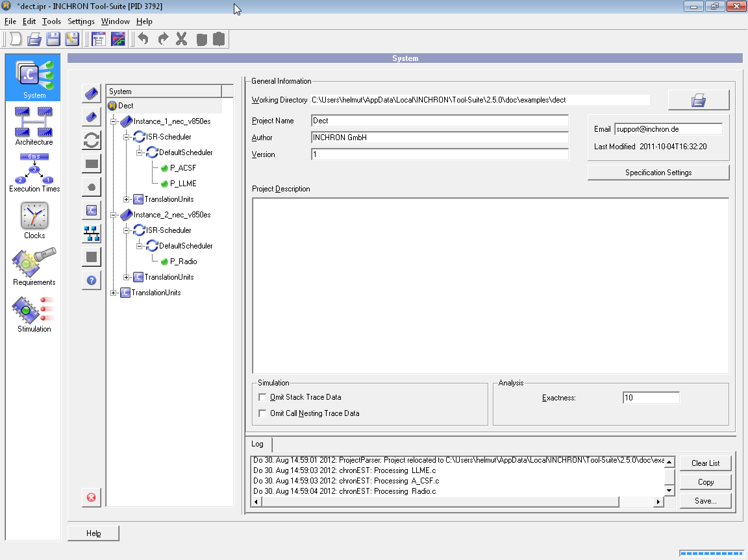748x560 pixels.
Task: Click the log horizontal scrollbar track
Action: click(636, 502)
